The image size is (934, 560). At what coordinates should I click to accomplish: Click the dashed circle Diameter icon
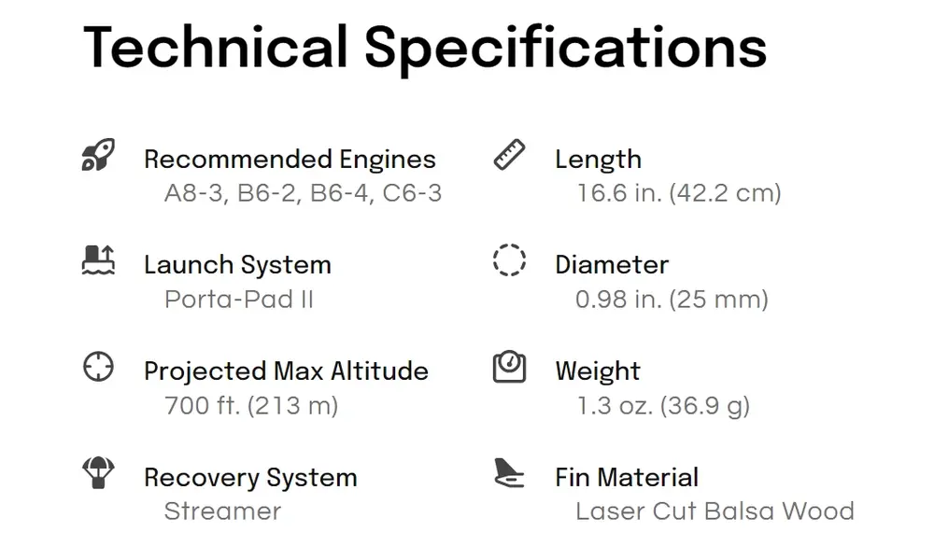pos(509,260)
